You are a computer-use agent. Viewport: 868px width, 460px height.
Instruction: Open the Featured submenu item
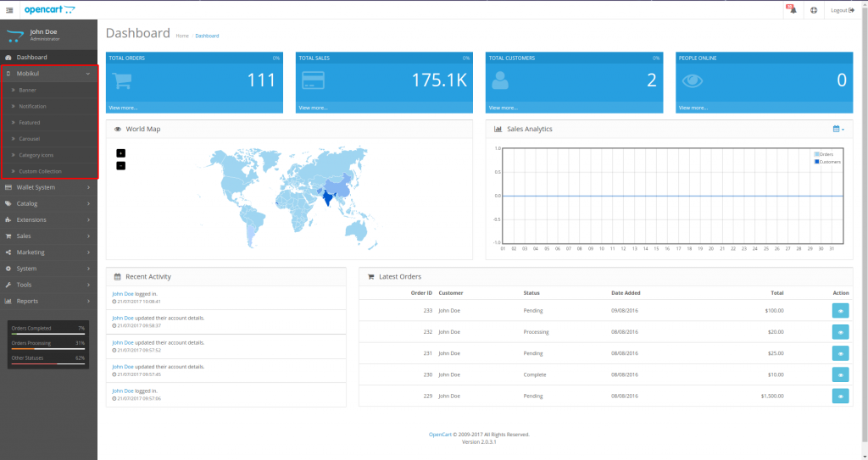[30, 122]
